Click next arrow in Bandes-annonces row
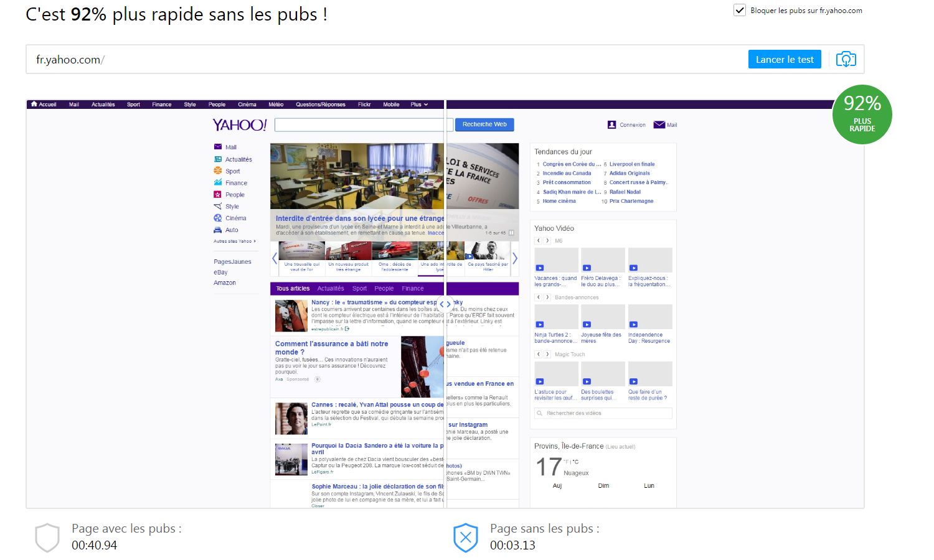The width and height of the screenshot is (934, 560). (x=547, y=297)
